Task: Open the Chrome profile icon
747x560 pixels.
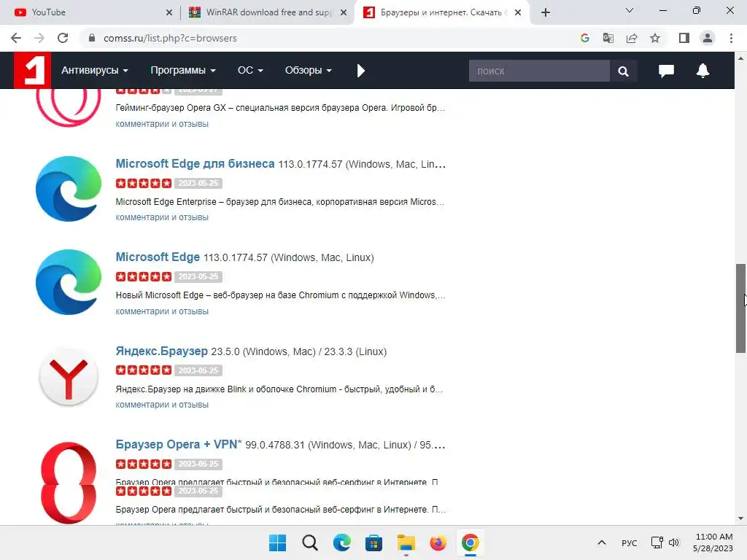Action: pyautogui.click(x=708, y=38)
